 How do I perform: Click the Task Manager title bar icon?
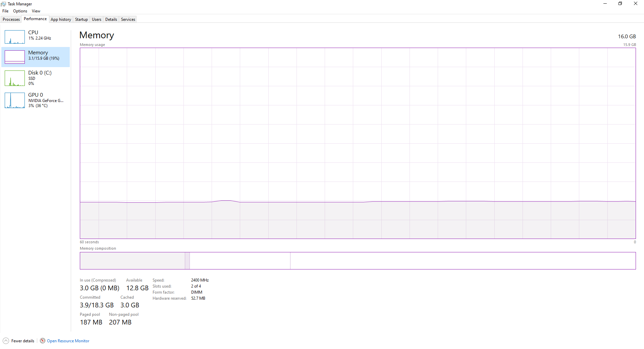[3, 4]
